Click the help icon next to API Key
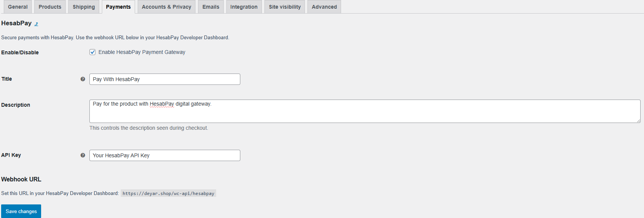 (83, 155)
